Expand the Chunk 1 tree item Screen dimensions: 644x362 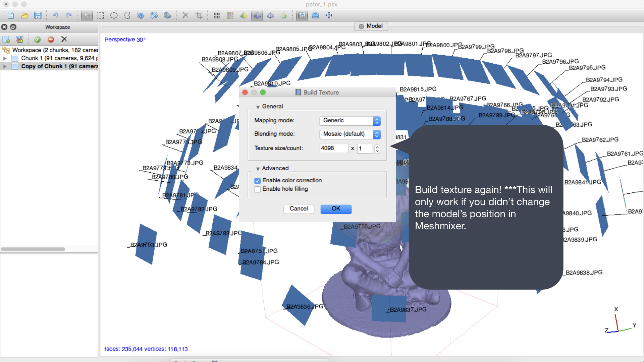[5, 58]
